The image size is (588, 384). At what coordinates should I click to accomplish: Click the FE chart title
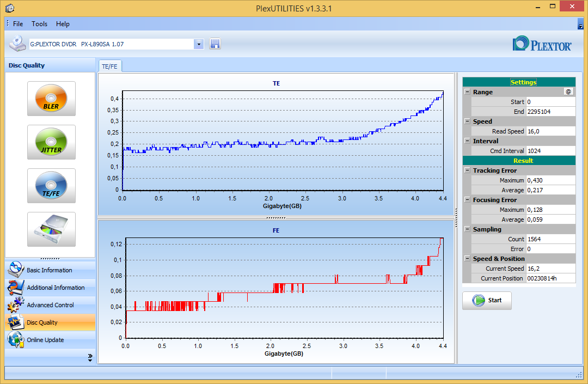click(x=276, y=230)
